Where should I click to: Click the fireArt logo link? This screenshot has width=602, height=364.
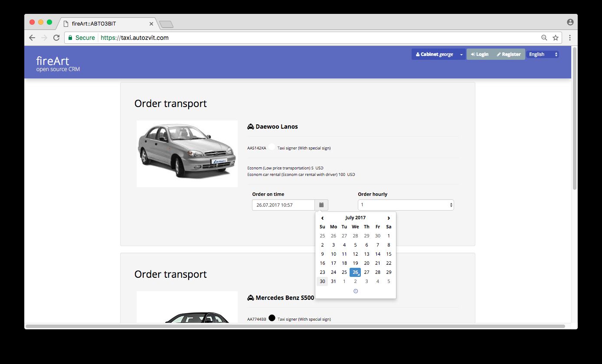[x=53, y=61]
